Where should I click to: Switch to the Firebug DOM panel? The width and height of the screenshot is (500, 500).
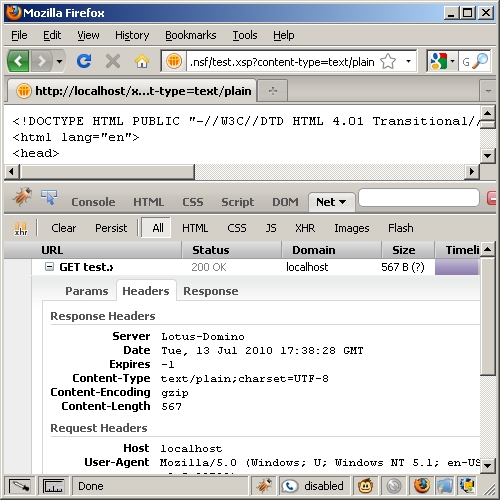point(285,202)
